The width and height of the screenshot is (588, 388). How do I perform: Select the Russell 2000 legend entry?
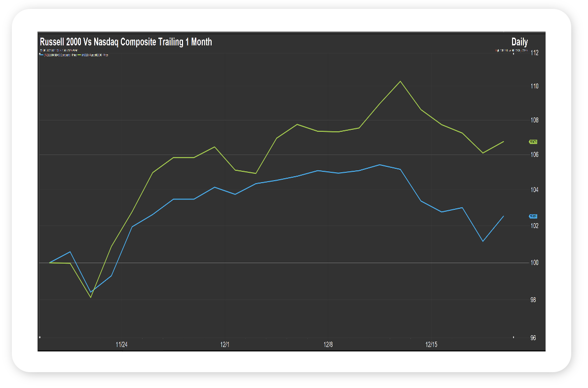coord(94,55)
